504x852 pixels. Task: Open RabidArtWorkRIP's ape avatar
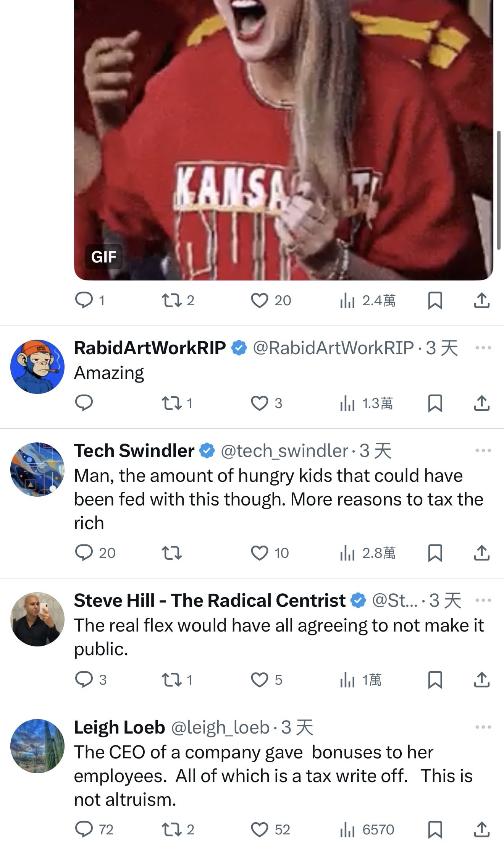(x=37, y=367)
